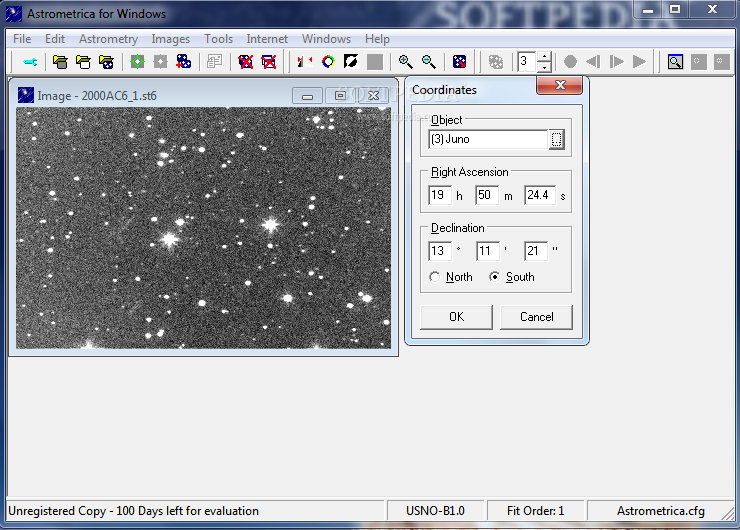
Task: Open the Images menu
Action: (x=170, y=39)
